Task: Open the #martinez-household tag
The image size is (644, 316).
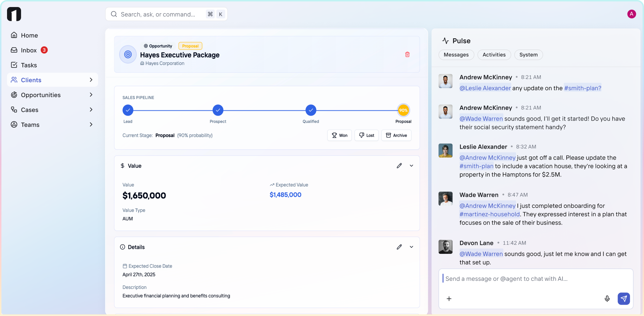Action: [490, 214]
